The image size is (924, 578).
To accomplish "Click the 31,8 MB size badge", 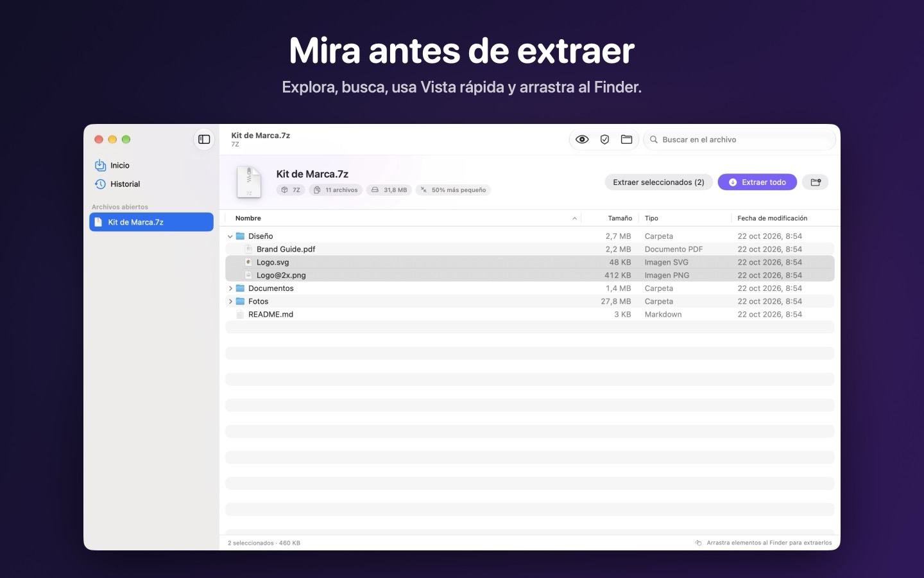I will 389,190.
